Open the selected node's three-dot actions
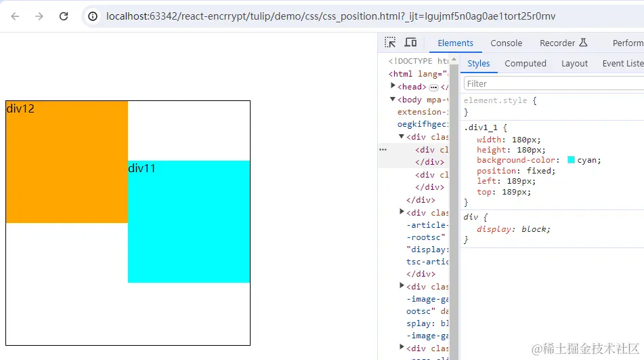The image size is (644, 360). coord(383,150)
